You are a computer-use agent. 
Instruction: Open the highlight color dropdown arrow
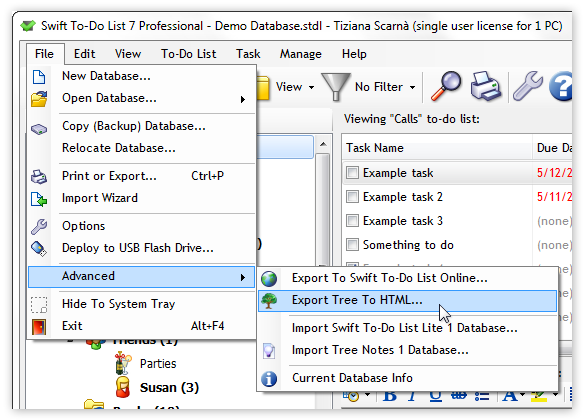[x=555, y=394]
